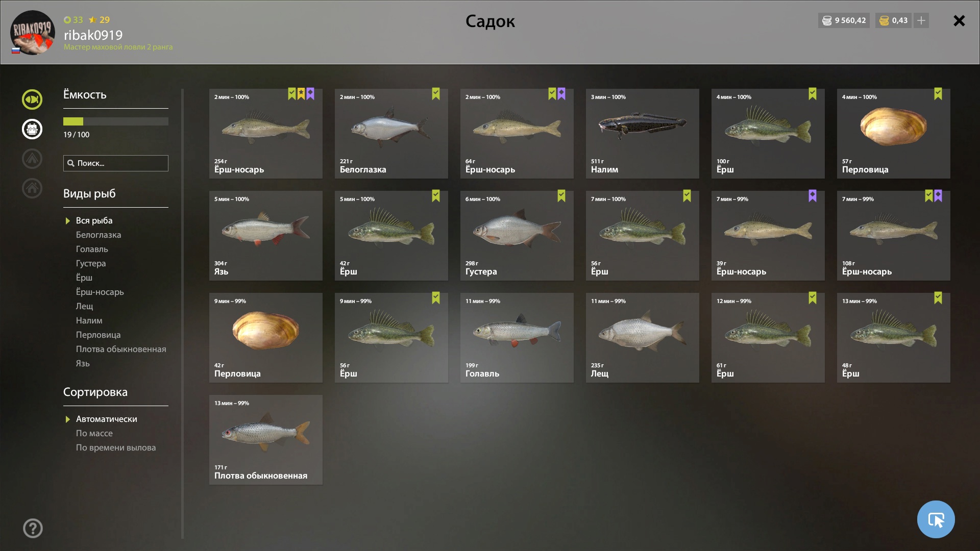The height and width of the screenshot is (551, 980).
Task: Select the fish cooler box sidebar icon
Action: [32, 129]
